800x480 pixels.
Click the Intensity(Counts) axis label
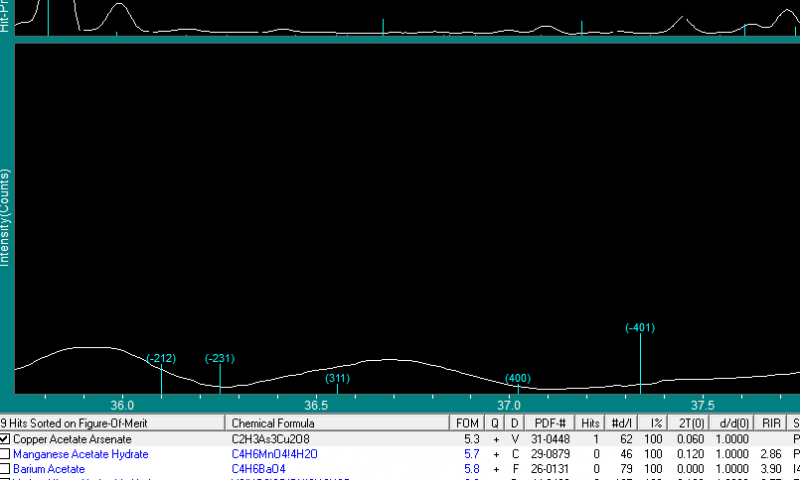[5, 218]
